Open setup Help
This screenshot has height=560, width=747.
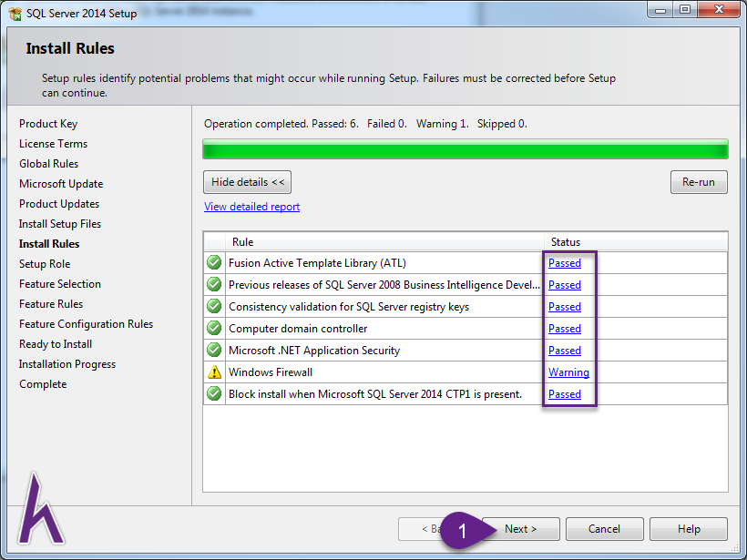[689, 529]
